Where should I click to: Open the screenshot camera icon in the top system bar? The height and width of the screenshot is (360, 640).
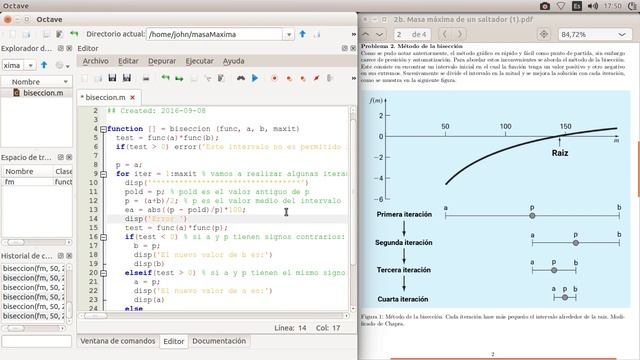coord(544,6)
